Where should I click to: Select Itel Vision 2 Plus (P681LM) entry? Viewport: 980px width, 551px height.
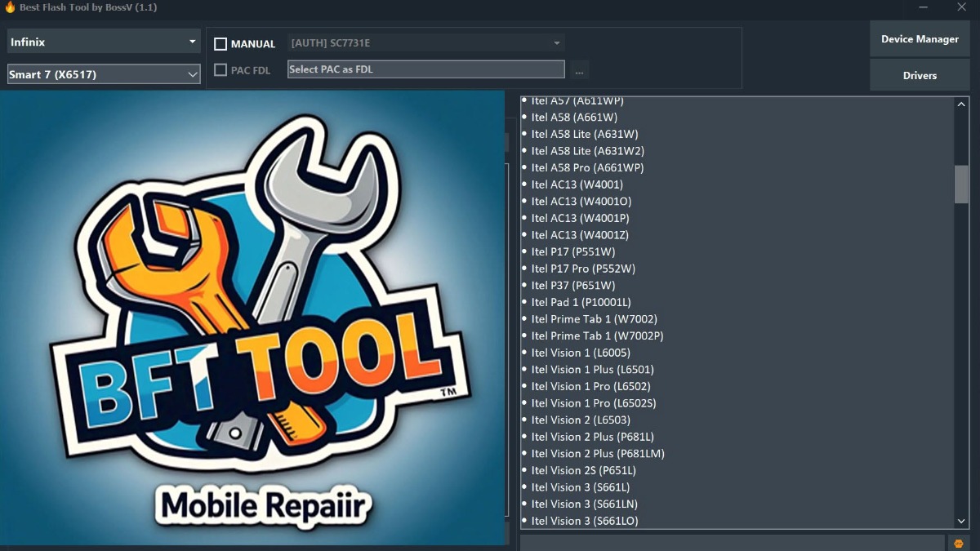tap(598, 454)
